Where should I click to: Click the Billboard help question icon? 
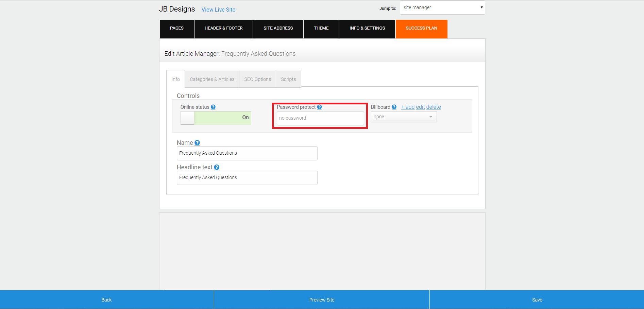(394, 107)
